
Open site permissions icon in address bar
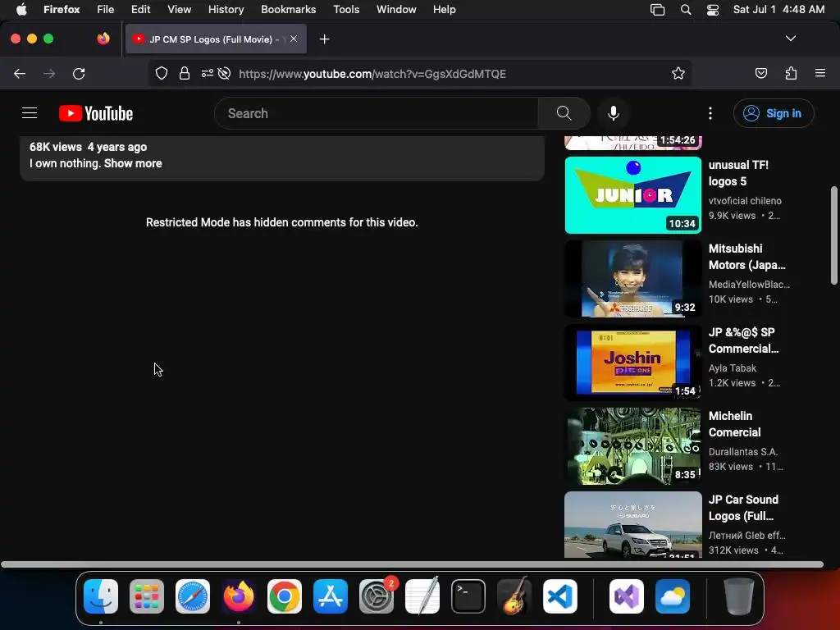click(x=207, y=73)
